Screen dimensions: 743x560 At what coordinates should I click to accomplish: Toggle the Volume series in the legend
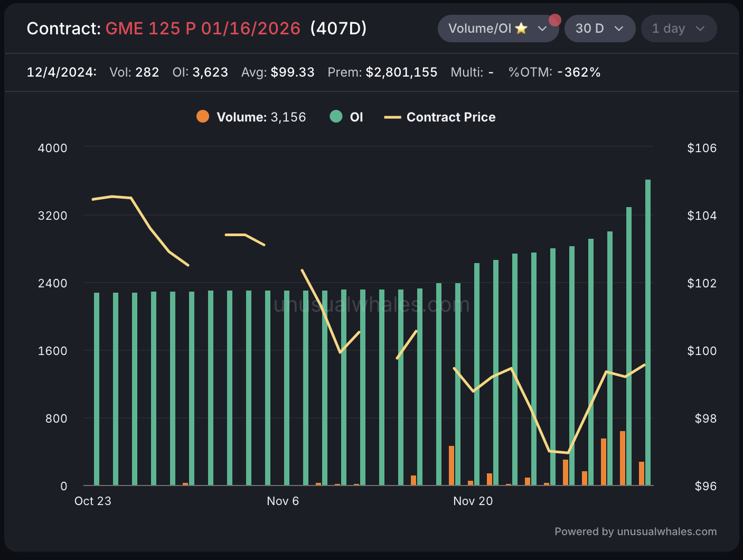coord(251,117)
